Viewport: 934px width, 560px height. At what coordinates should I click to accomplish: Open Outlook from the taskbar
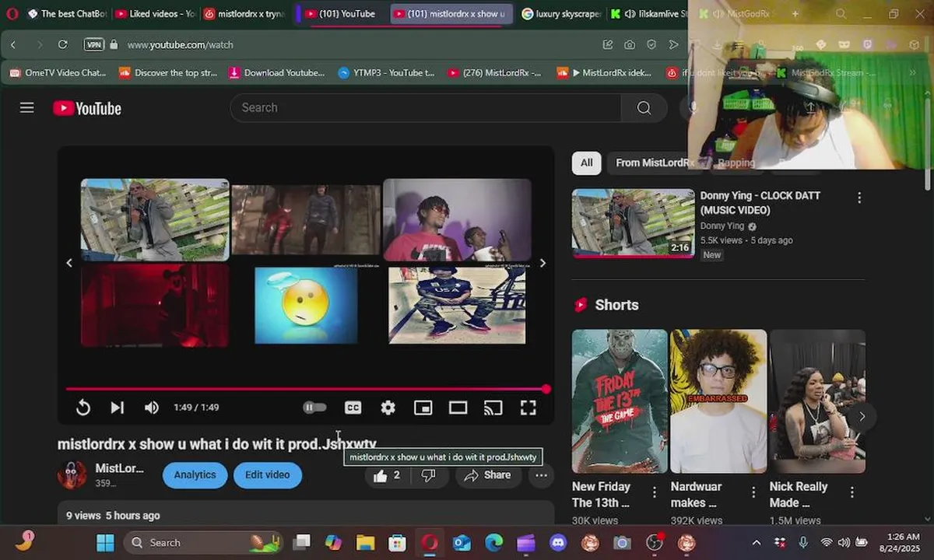tap(462, 543)
